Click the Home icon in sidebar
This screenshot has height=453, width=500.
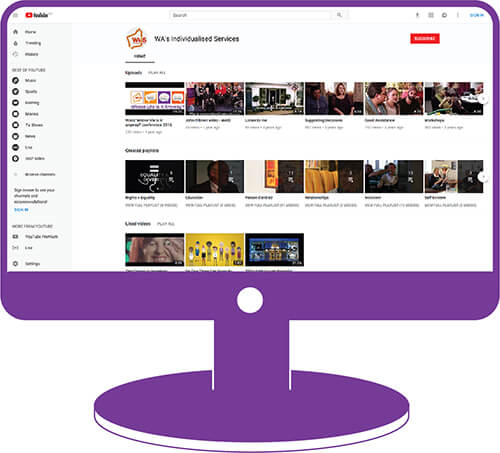pyautogui.click(x=15, y=32)
